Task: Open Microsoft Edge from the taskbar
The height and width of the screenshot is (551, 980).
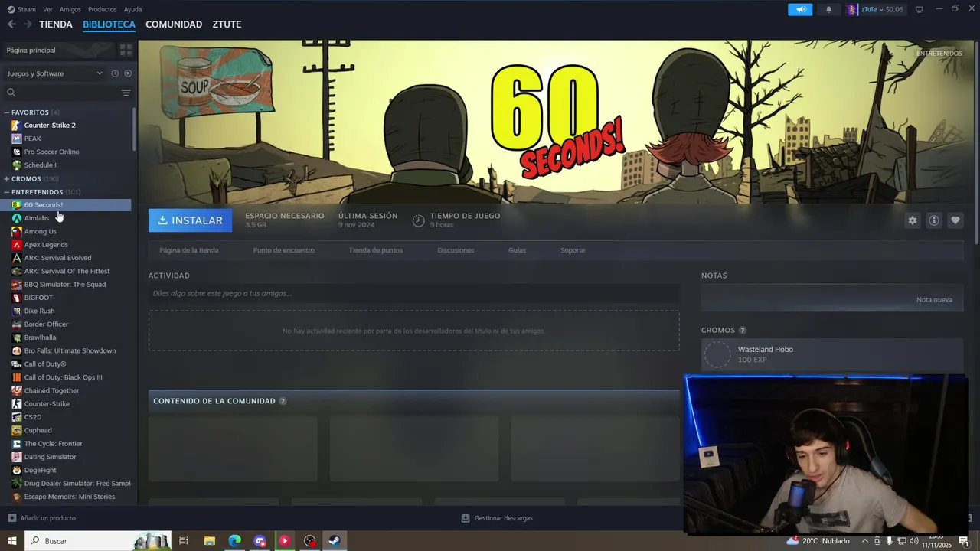Action: 234,541
